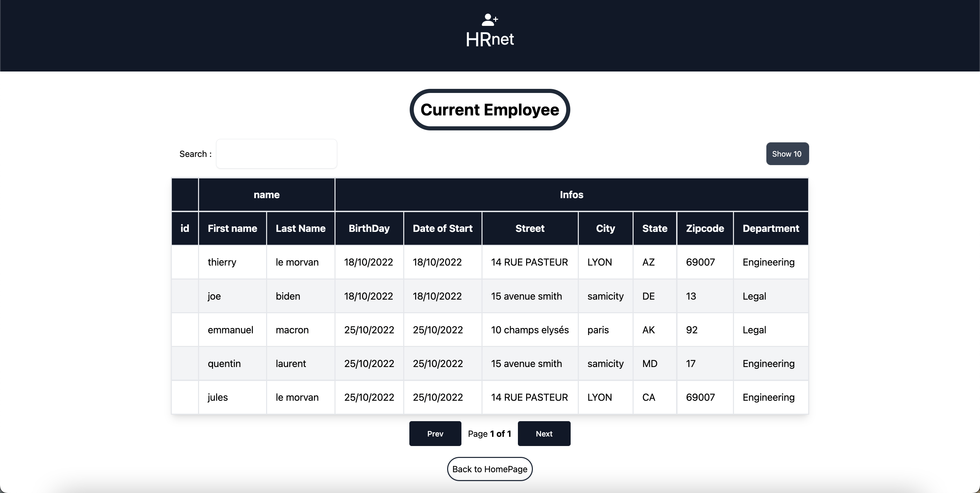
Task: Click the Back to HomePage link
Action: (490, 469)
